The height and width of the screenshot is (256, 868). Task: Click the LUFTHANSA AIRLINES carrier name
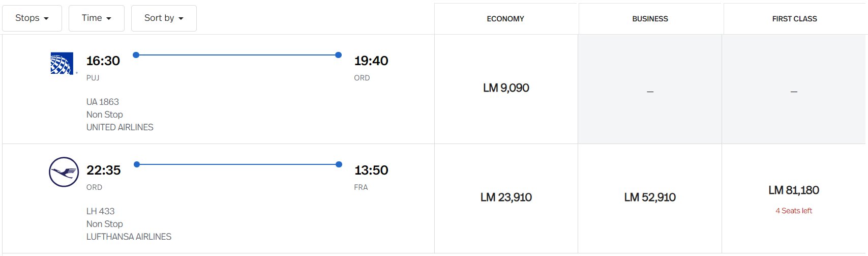click(x=129, y=237)
